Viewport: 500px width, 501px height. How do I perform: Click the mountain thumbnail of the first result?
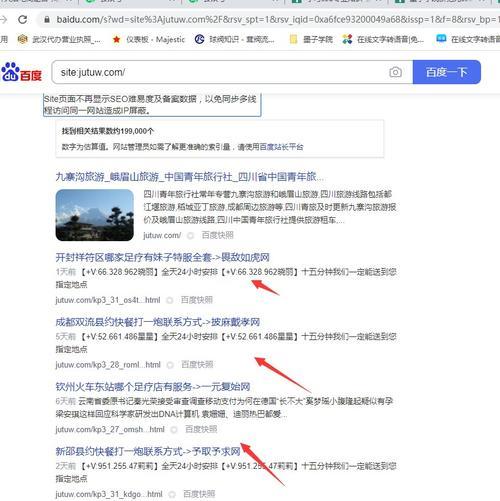[x=95, y=215]
